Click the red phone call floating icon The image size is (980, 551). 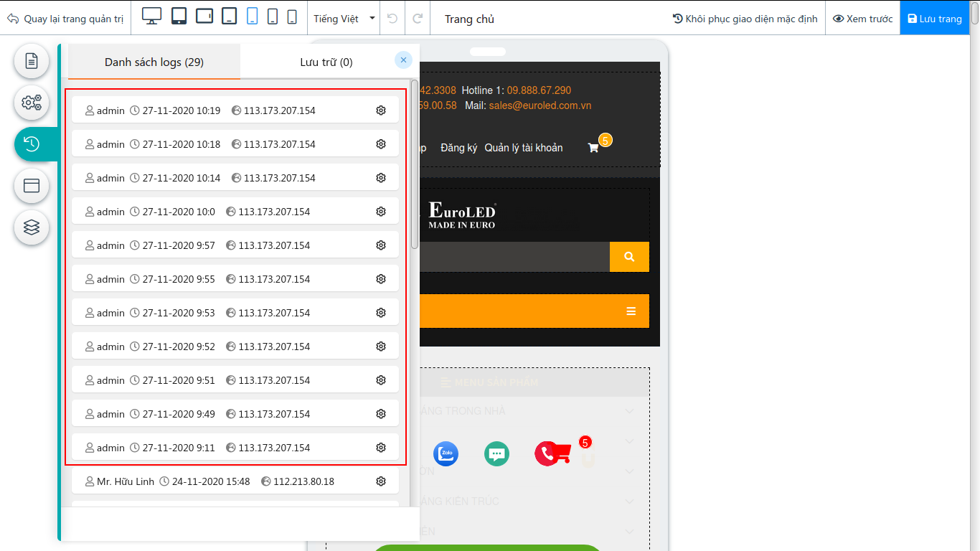[x=547, y=453]
